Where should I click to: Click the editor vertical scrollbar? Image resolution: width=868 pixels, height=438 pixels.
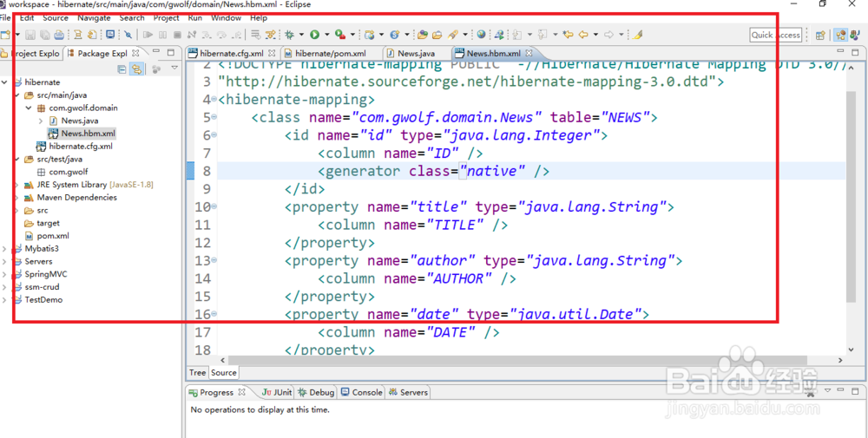[852, 197]
